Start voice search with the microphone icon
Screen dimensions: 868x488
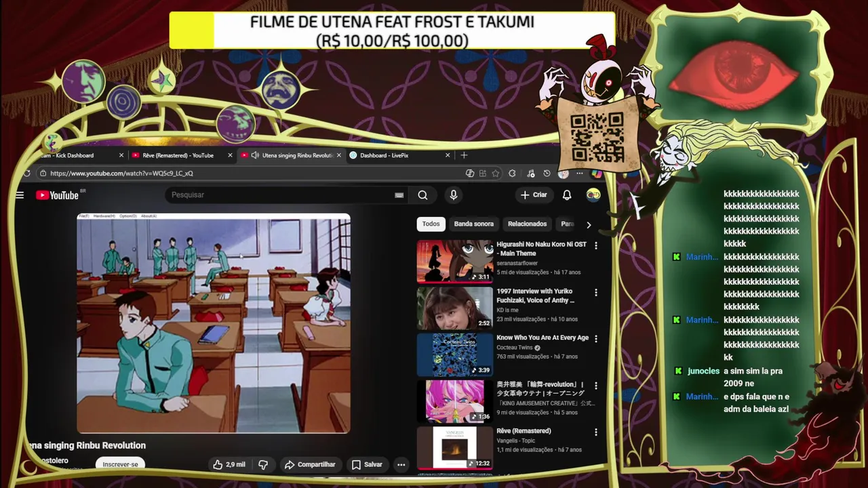[x=454, y=195]
